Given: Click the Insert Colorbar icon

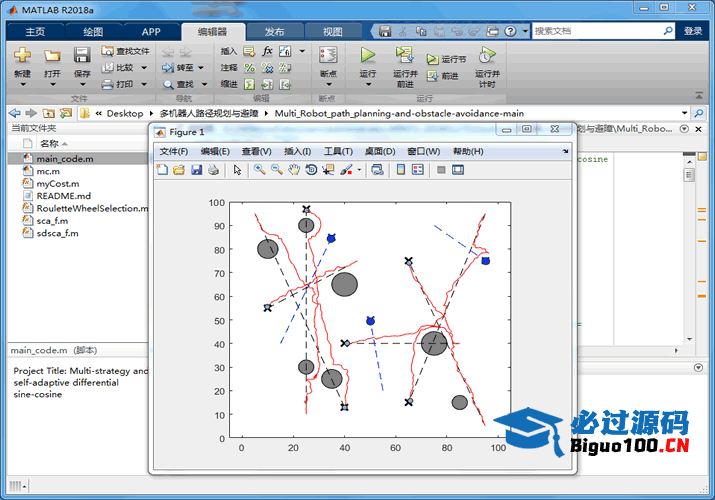Looking at the screenshot, I should click(400, 170).
